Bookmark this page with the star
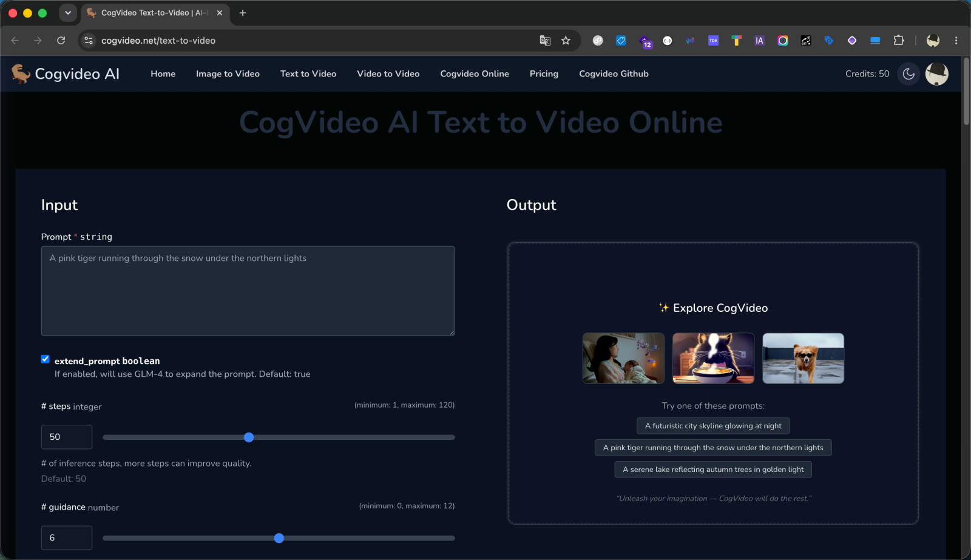This screenshot has width=971, height=560. (566, 41)
